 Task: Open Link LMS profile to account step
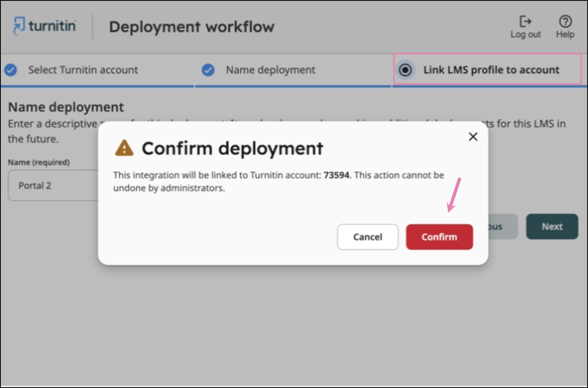[x=491, y=70]
